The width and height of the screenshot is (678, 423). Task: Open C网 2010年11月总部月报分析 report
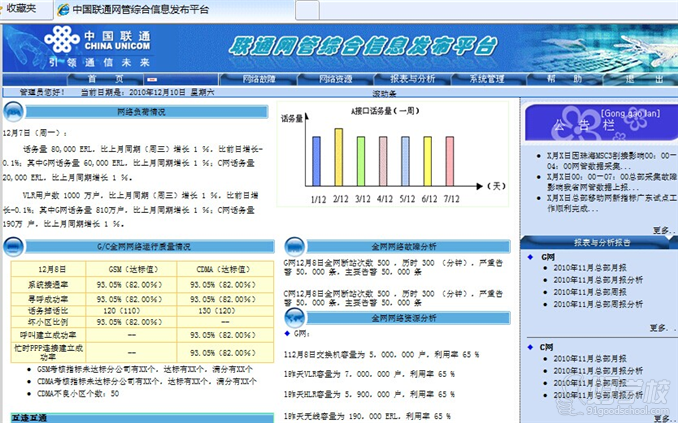tap(598, 371)
